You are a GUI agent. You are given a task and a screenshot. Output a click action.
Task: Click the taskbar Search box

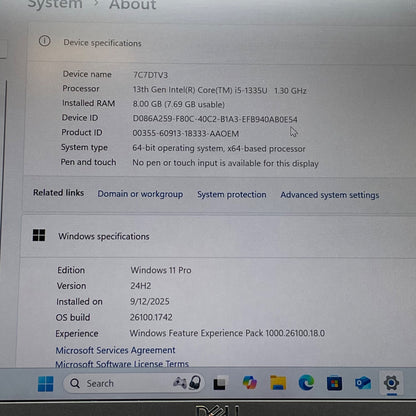tap(133, 383)
